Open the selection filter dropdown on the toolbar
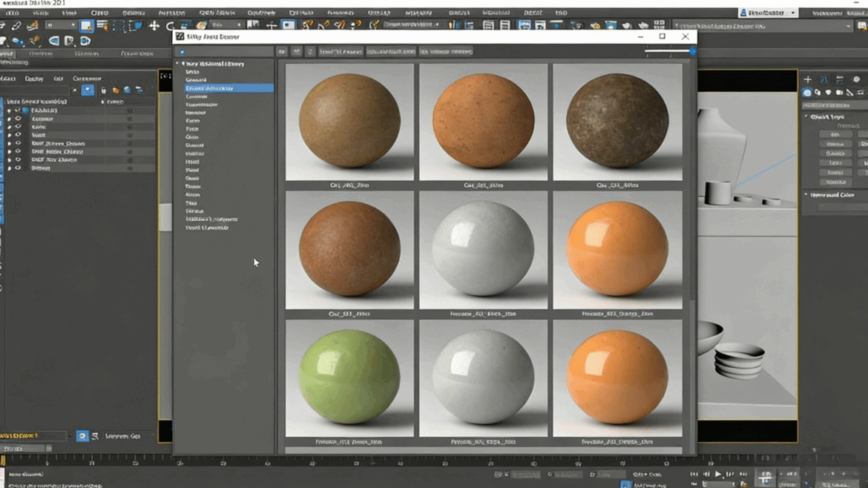Screen dimensions: 868x488 click(61, 24)
